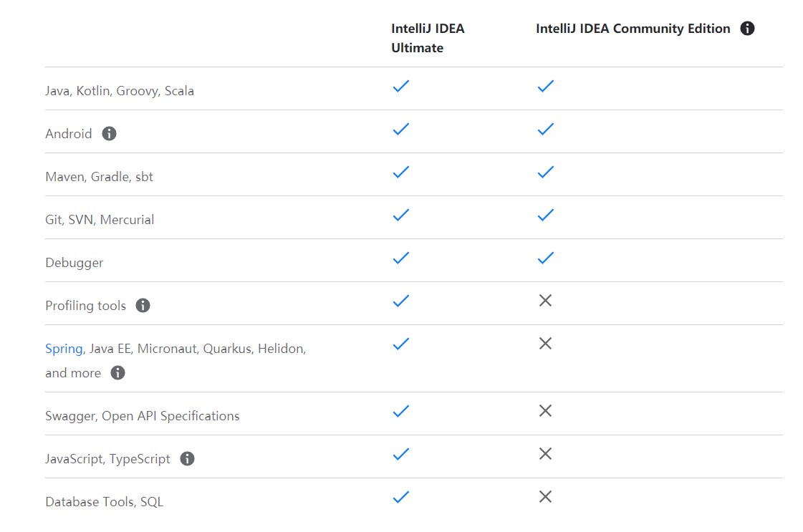803x532 pixels.
Task: Click Community X mark for Database Tools
Action: pos(545,497)
